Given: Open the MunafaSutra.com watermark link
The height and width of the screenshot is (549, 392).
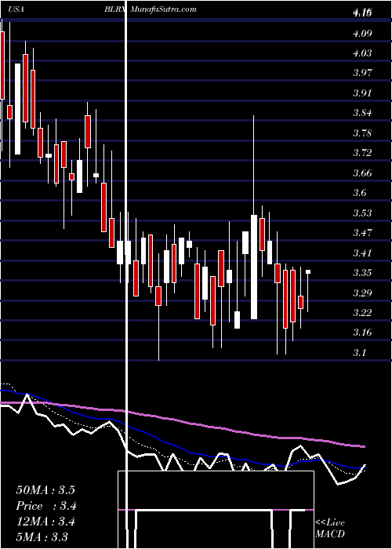Looking at the screenshot, I should pyautogui.click(x=163, y=9).
